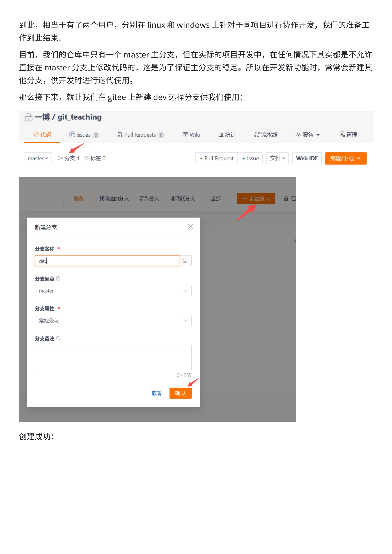Open the help icon beside 分支备注
The height and width of the screenshot is (554, 392).
pyautogui.click(x=58, y=339)
